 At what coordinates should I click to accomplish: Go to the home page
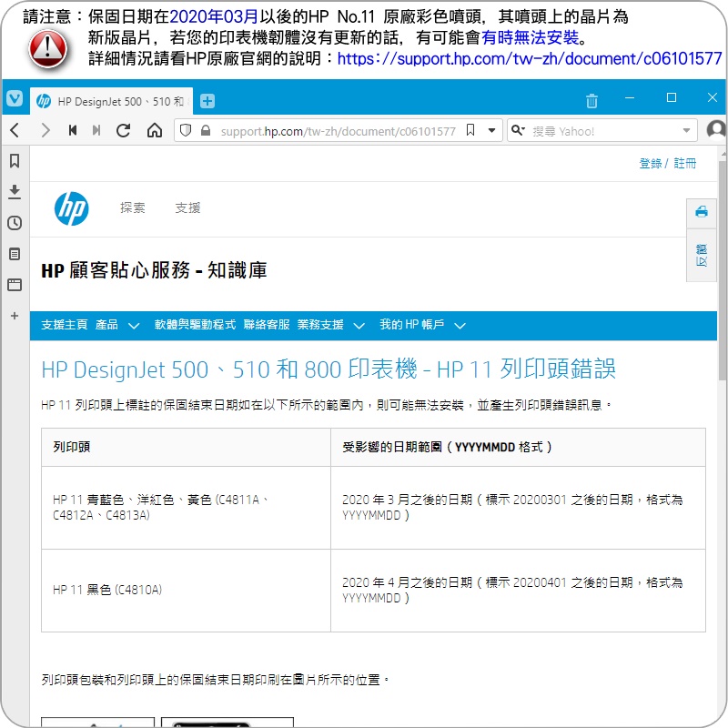[x=155, y=130]
